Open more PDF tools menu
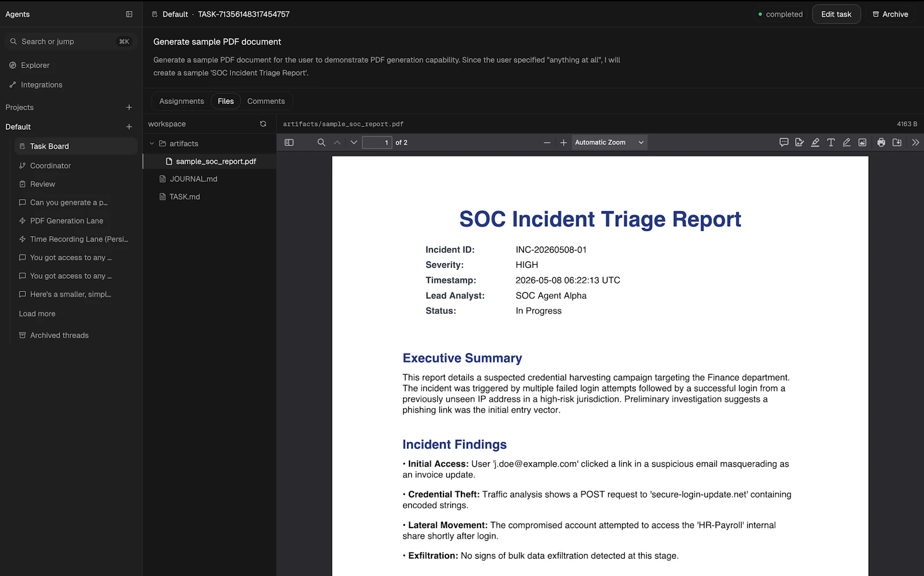The width and height of the screenshot is (924, 576). (915, 143)
